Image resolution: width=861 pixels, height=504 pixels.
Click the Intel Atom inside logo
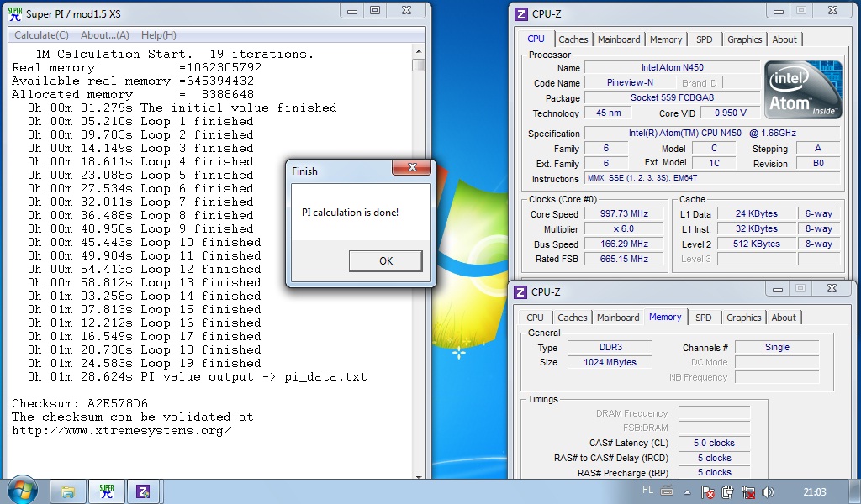point(802,89)
